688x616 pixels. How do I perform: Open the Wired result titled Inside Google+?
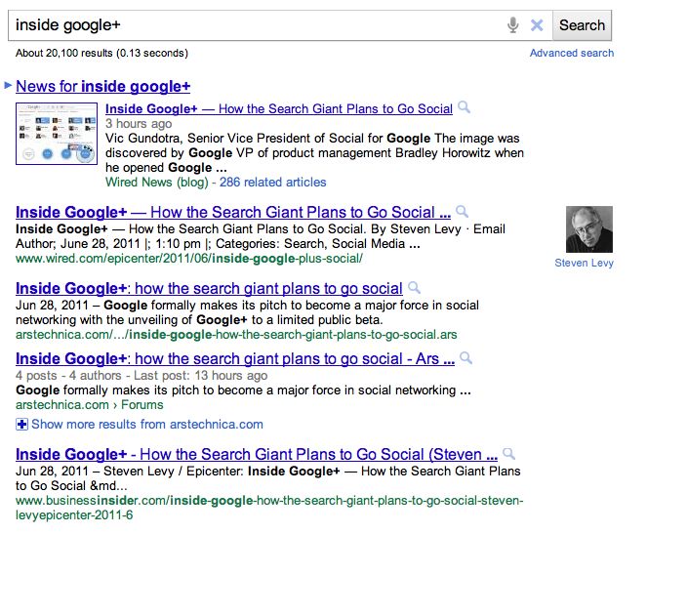[x=232, y=212]
